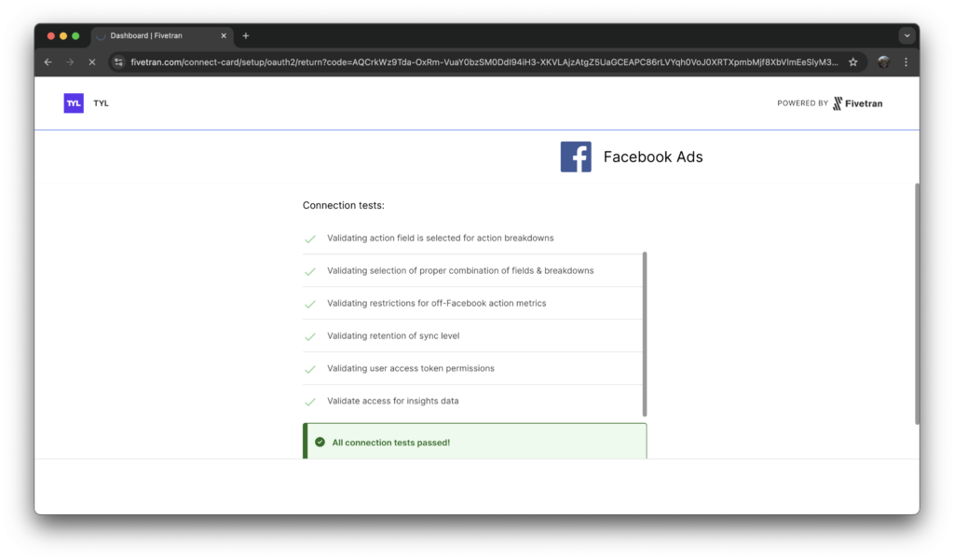Open Chrome's three-dot menu

[x=906, y=62]
